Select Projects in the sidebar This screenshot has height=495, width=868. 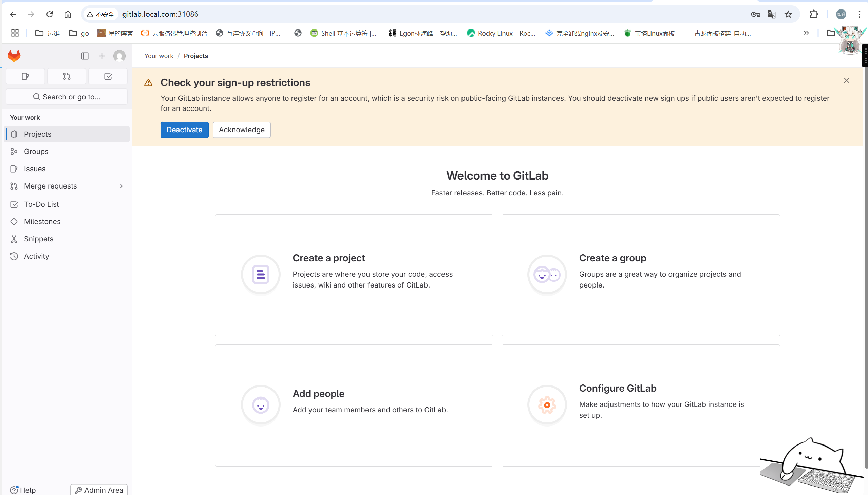coord(67,134)
